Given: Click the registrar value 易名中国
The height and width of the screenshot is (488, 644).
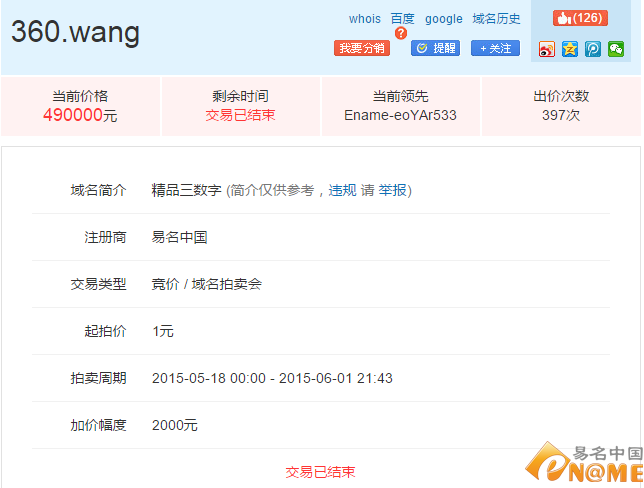Looking at the screenshot, I should pos(179,237).
